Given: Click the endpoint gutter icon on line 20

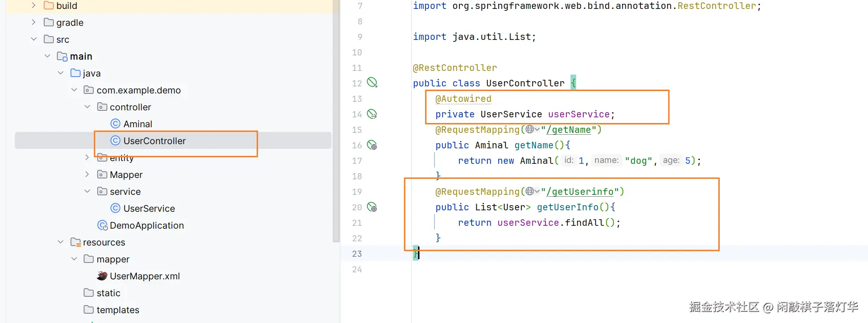Looking at the screenshot, I should click(372, 207).
